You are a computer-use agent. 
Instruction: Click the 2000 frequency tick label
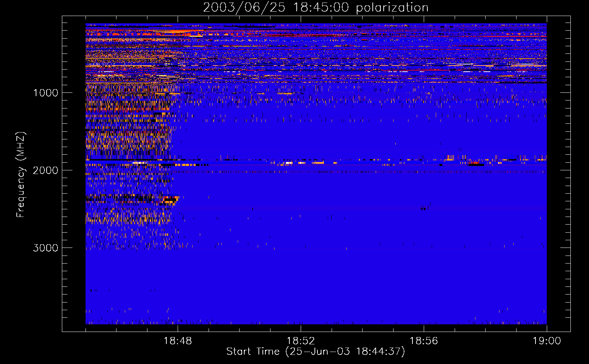pyautogui.click(x=46, y=170)
